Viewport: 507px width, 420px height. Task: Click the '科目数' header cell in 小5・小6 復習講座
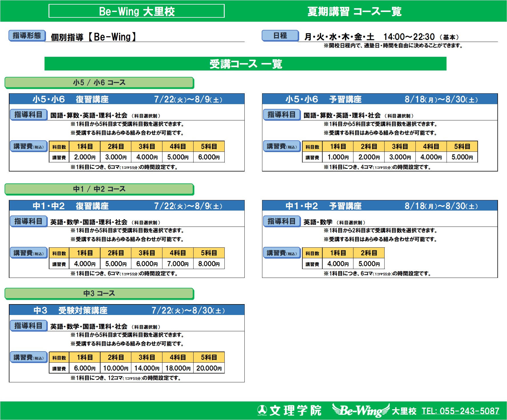(x=59, y=147)
